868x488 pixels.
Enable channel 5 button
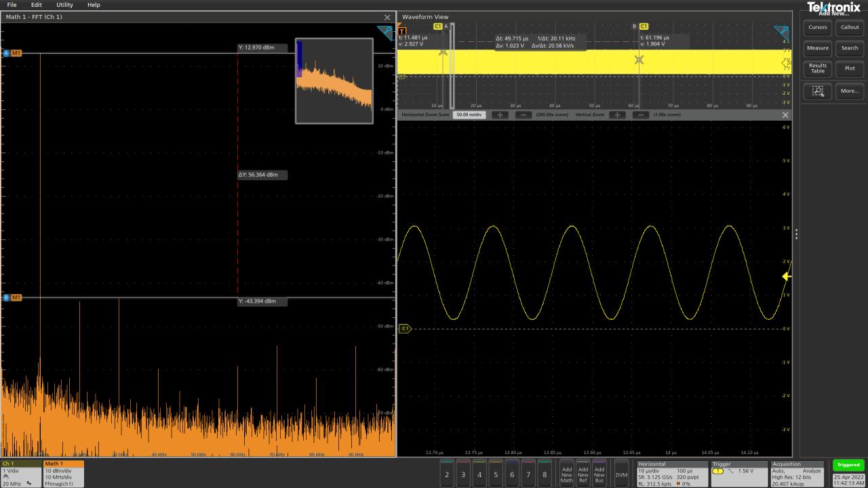click(496, 474)
